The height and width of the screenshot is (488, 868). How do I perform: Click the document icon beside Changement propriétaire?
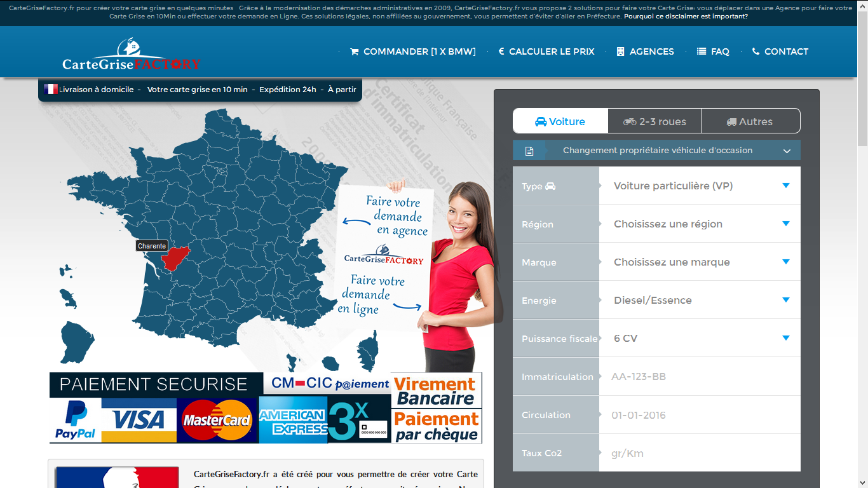[529, 151]
